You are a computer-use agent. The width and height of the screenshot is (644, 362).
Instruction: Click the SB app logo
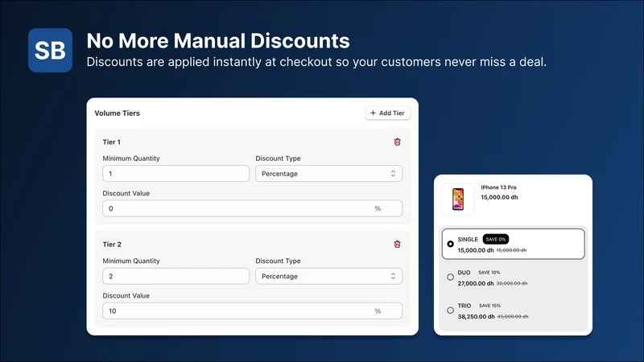point(50,50)
